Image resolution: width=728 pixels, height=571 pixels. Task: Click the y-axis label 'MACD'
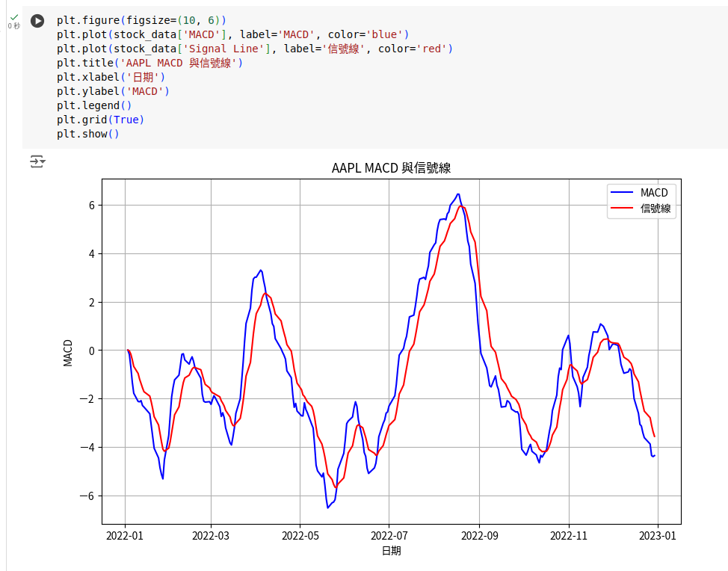click(68, 354)
